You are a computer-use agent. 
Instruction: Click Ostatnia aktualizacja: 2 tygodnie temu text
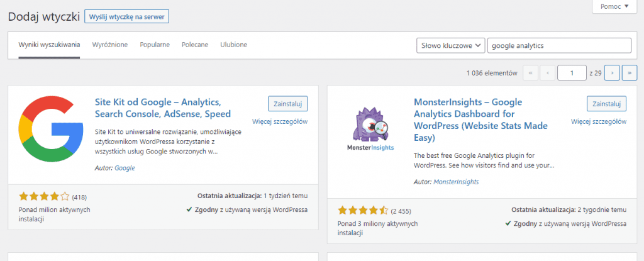569,210
